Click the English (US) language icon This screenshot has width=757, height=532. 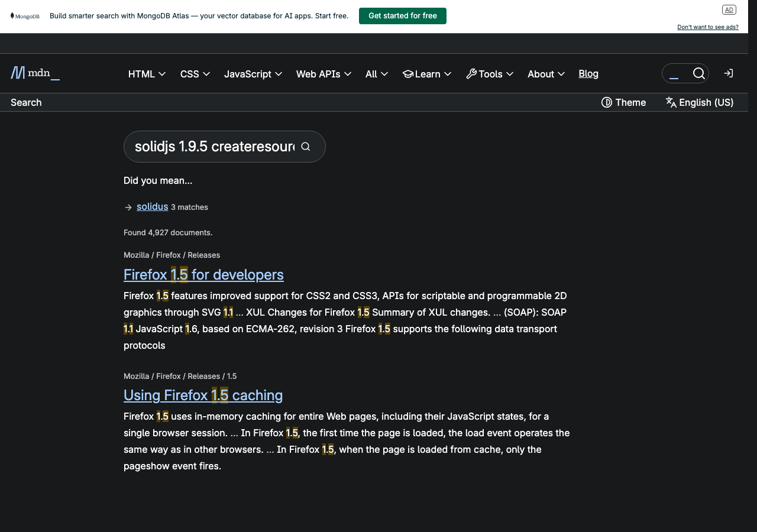(x=671, y=102)
